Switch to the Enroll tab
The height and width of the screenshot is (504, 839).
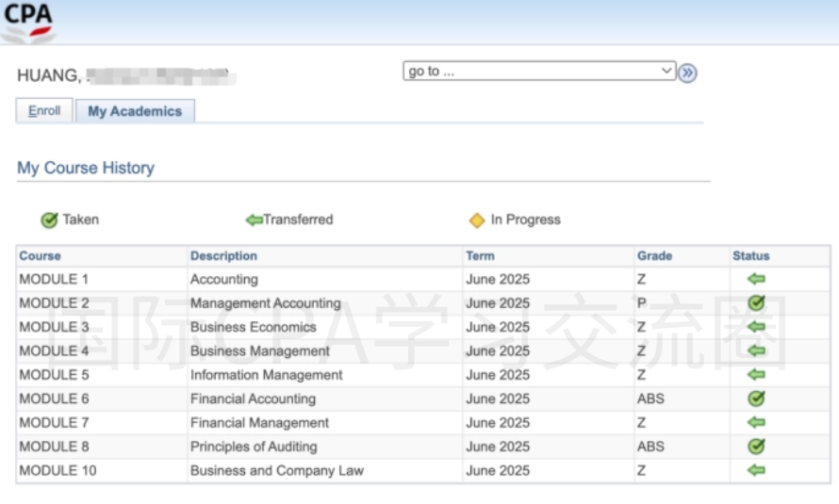(44, 110)
